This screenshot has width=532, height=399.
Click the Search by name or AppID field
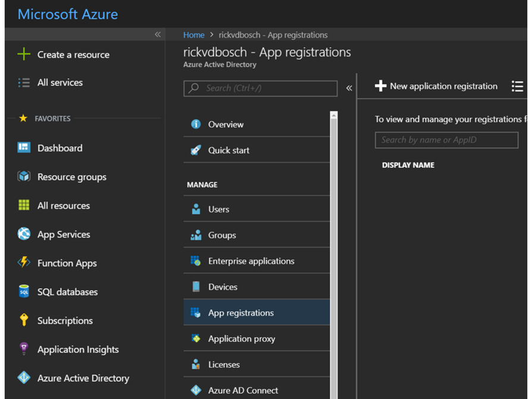[446, 140]
